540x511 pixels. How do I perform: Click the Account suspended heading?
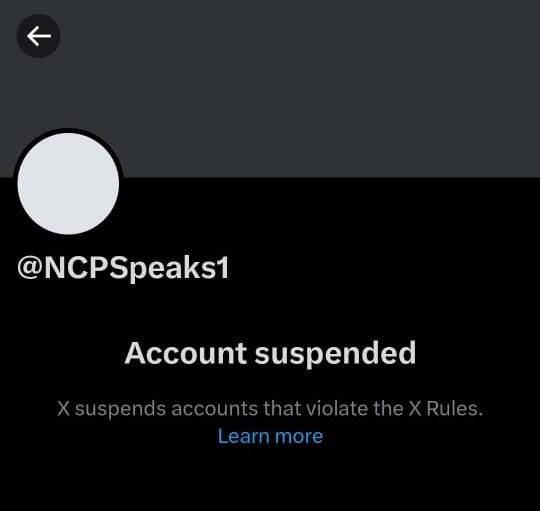[x=270, y=354]
